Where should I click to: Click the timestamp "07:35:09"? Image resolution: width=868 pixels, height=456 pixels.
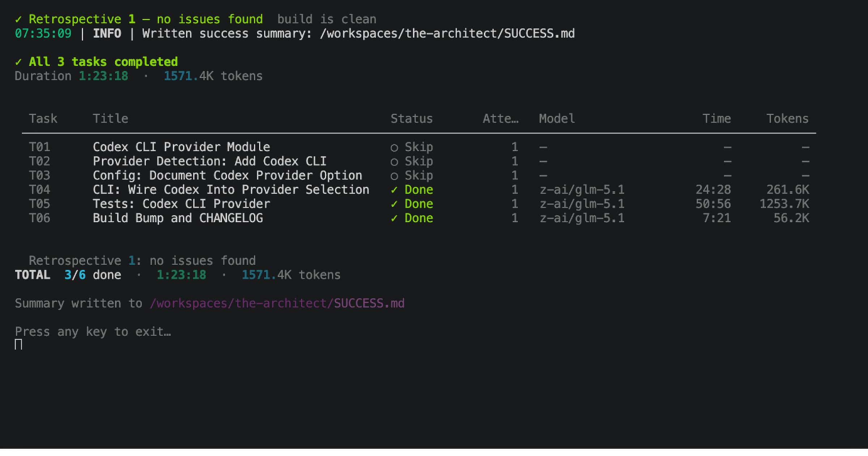pos(43,33)
